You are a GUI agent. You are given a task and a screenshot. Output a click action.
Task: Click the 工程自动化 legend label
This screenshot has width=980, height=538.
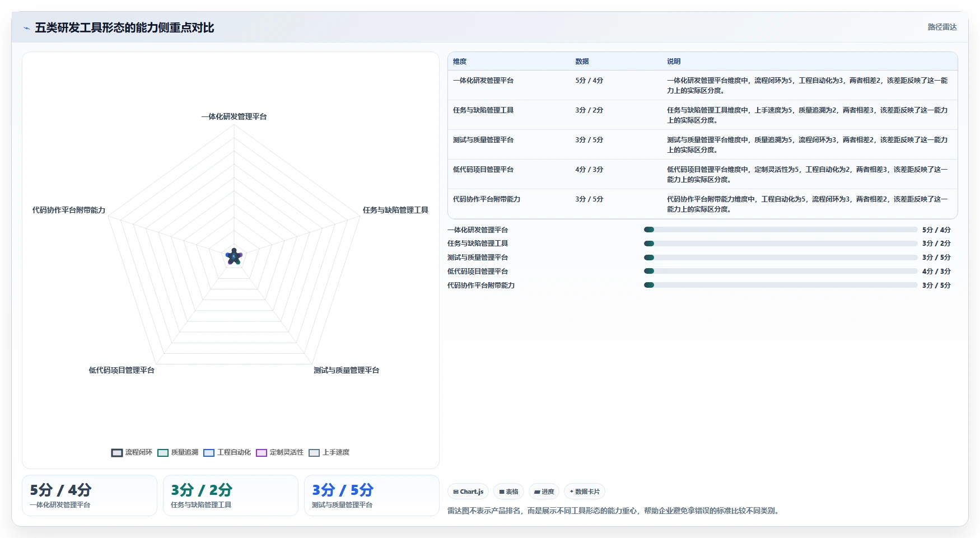pos(234,452)
